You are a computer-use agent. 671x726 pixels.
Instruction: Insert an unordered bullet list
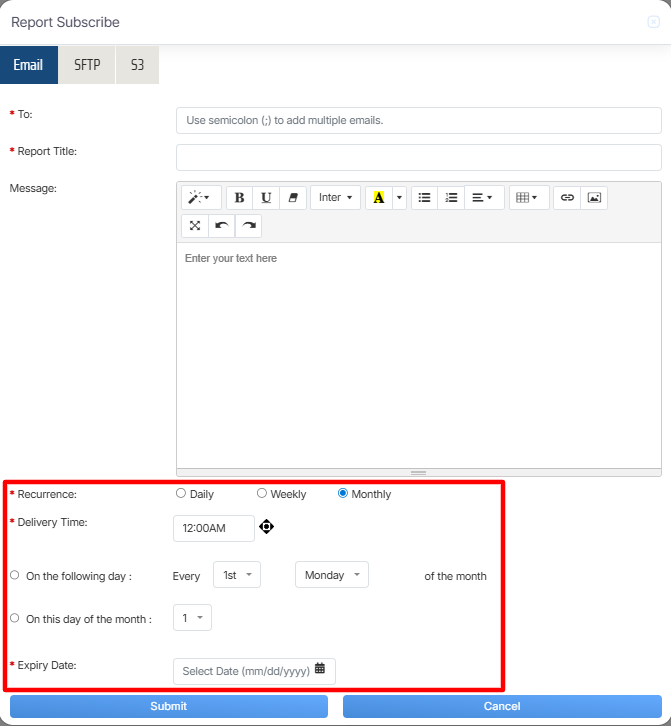pos(424,198)
